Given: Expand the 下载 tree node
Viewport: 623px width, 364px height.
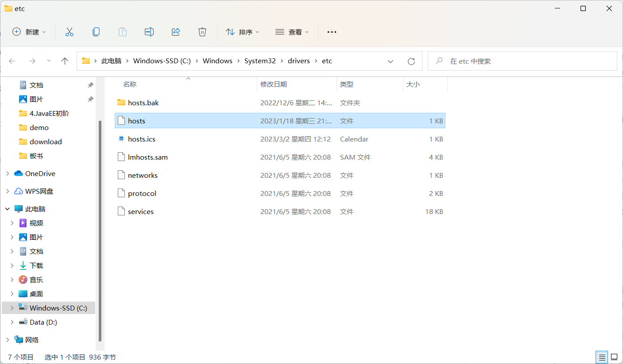Looking at the screenshot, I should [12, 265].
